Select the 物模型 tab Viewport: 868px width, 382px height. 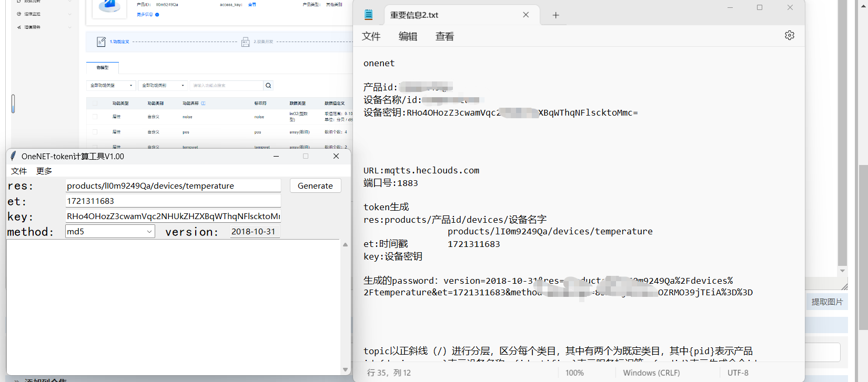pyautogui.click(x=103, y=68)
